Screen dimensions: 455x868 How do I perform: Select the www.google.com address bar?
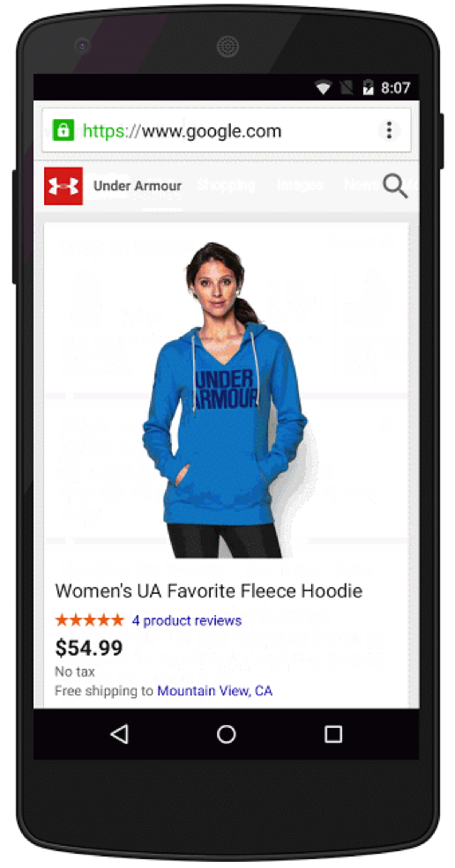(226, 130)
